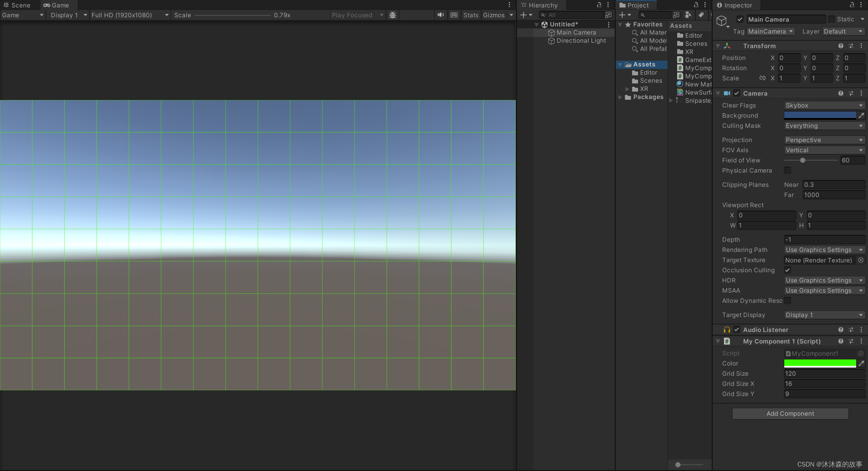Click the Hierarchy panel lock icon
This screenshot has height=471, width=868.
[599, 5]
